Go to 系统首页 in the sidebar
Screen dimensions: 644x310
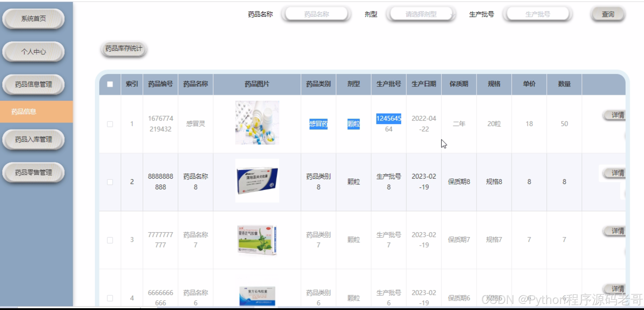click(33, 19)
